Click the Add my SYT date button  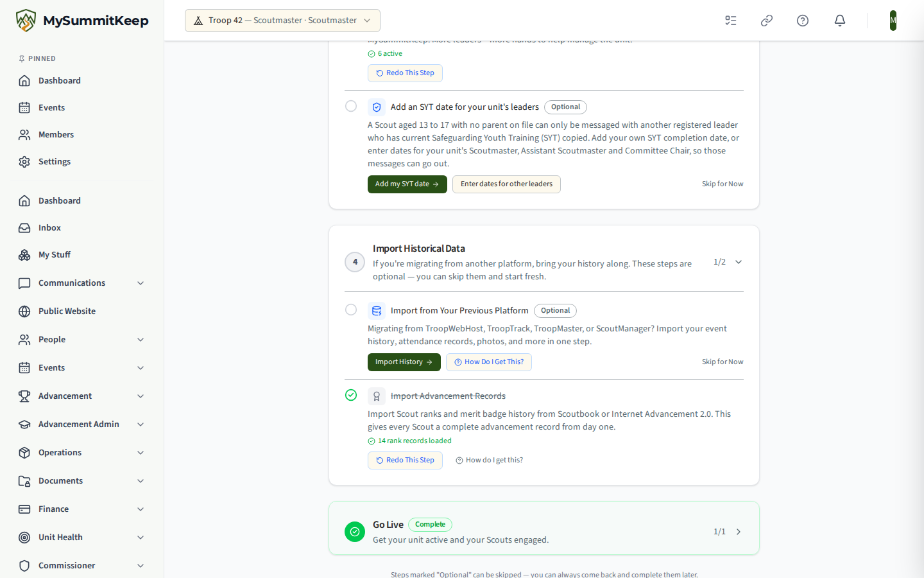pos(407,184)
